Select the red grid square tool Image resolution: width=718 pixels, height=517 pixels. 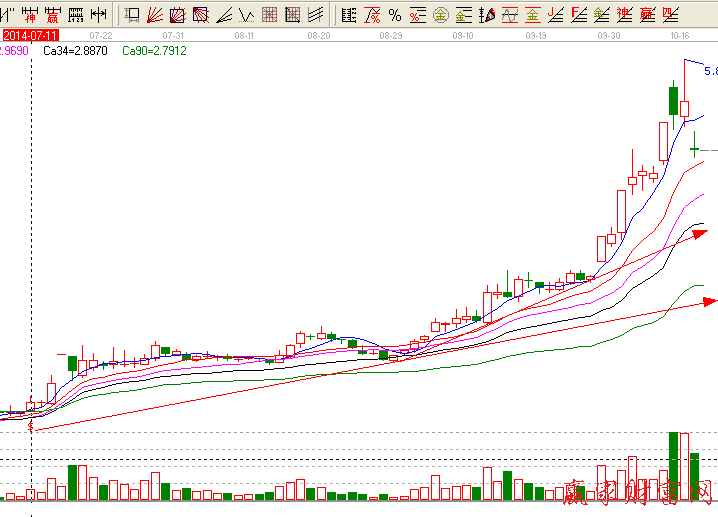[x=269, y=15]
